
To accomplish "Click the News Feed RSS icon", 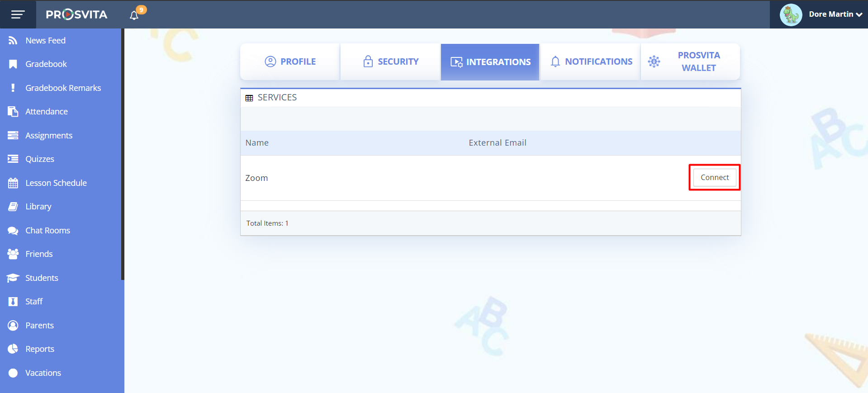I will click(13, 41).
